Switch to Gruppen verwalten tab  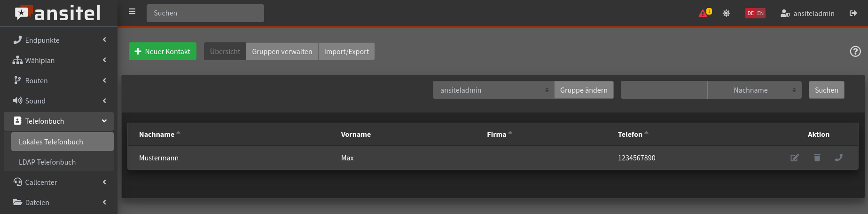point(282,52)
